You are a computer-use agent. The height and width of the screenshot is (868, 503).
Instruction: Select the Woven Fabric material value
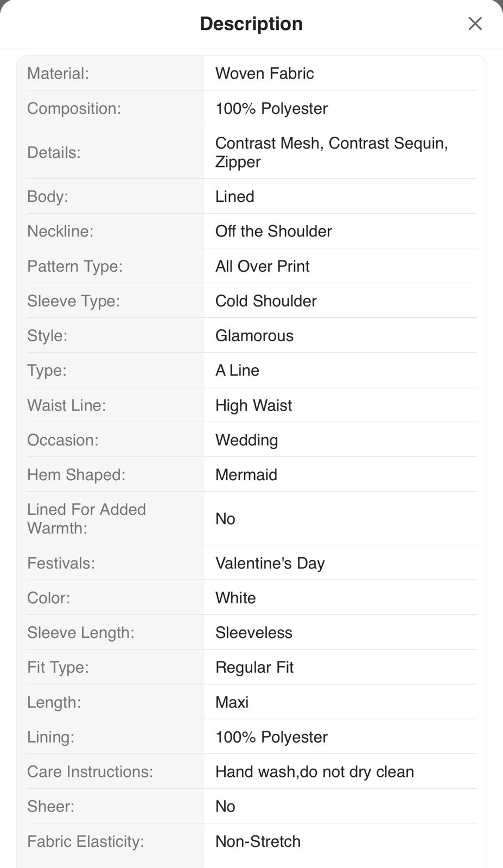click(x=264, y=73)
